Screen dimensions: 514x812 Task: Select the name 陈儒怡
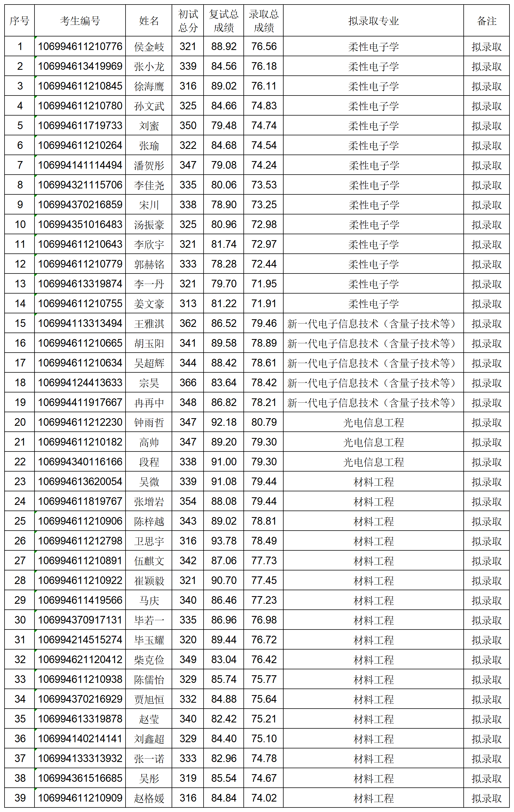(x=149, y=679)
